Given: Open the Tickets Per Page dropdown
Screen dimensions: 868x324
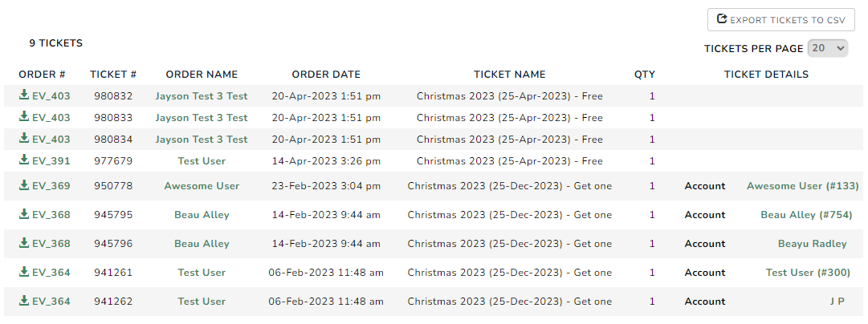Looking at the screenshot, I should [x=828, y=48].
